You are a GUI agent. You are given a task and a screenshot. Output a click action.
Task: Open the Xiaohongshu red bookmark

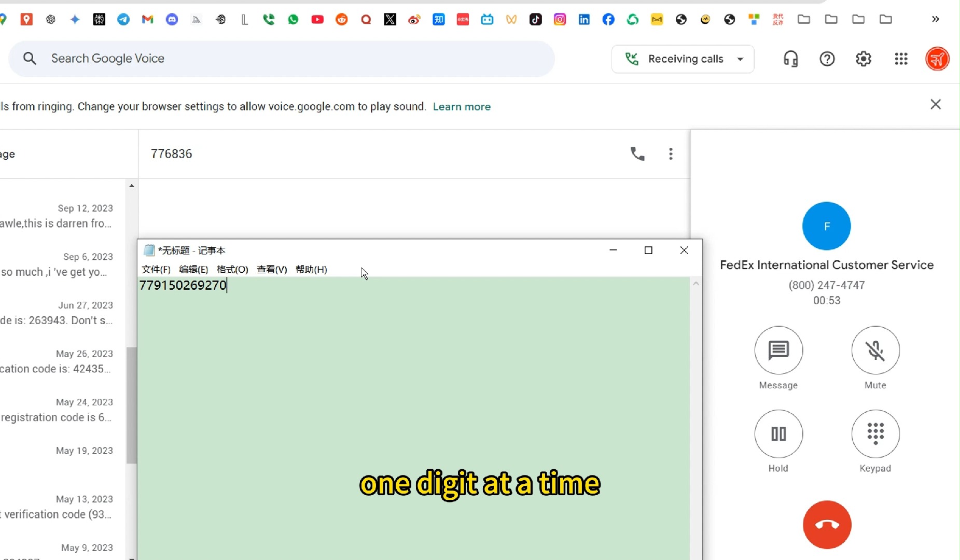click(463, 20)
